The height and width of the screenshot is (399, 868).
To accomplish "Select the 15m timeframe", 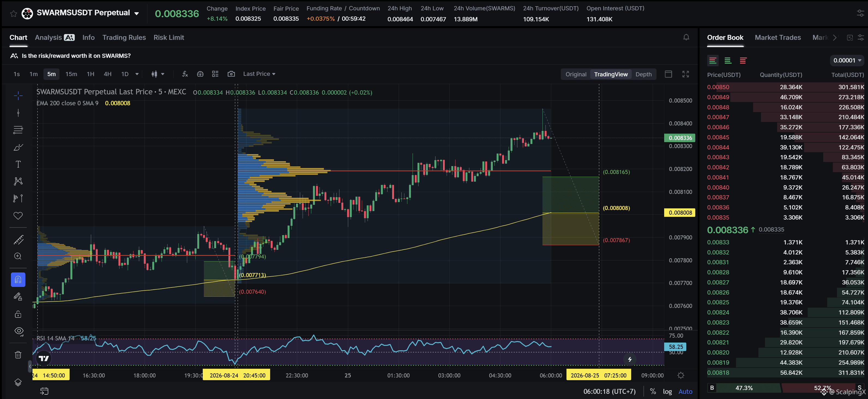I will tap(71, 74).
